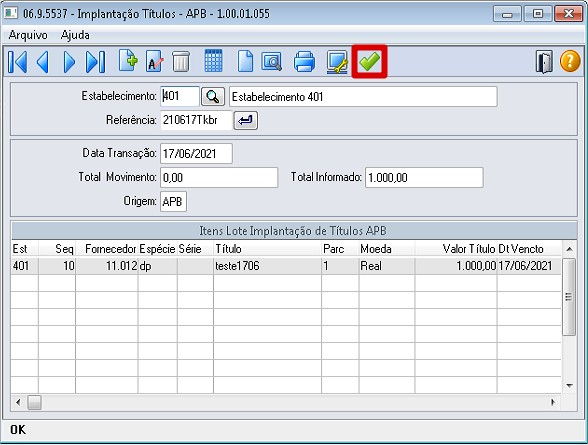
Task: Click the Data Transação field
Action: coord(196,153)
